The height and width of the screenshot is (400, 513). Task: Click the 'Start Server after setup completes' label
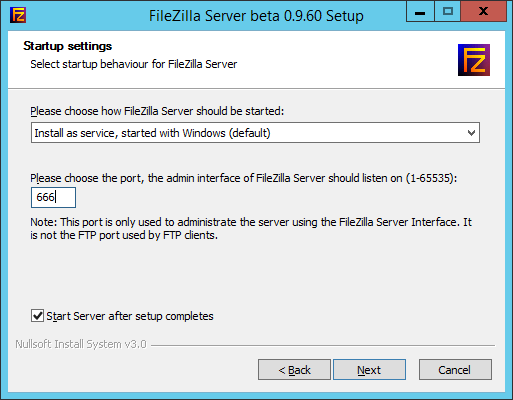tap(130, 316)
